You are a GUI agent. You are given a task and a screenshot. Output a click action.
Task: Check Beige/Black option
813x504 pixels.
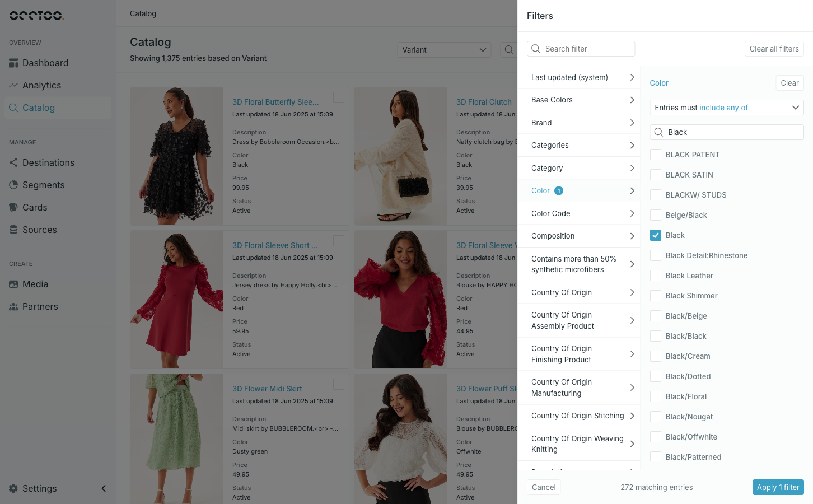point(656,215)
